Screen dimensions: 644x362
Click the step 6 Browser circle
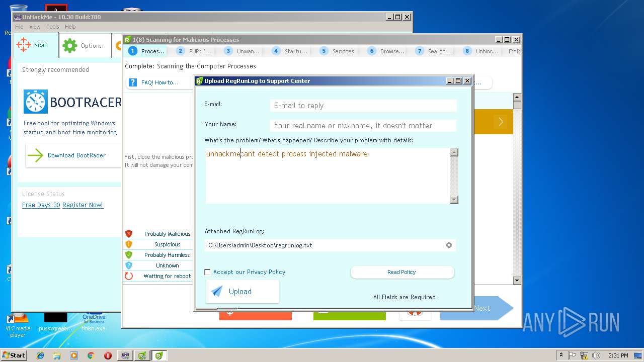point(371,51)
